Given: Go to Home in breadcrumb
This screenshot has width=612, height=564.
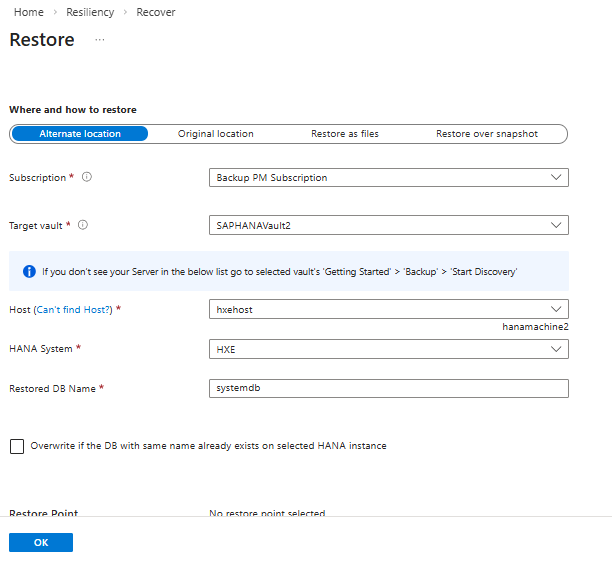Looking at the screenshot, I should coord(28,12).
